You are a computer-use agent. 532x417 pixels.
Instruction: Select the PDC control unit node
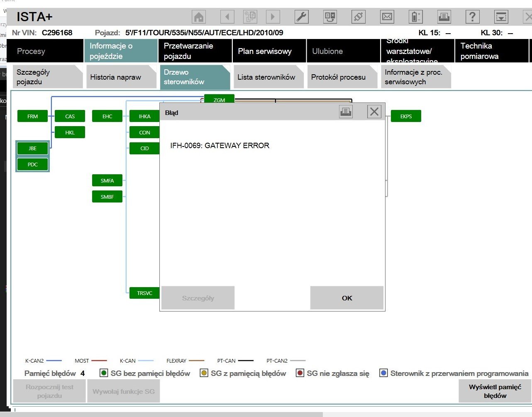pos(32,164)
